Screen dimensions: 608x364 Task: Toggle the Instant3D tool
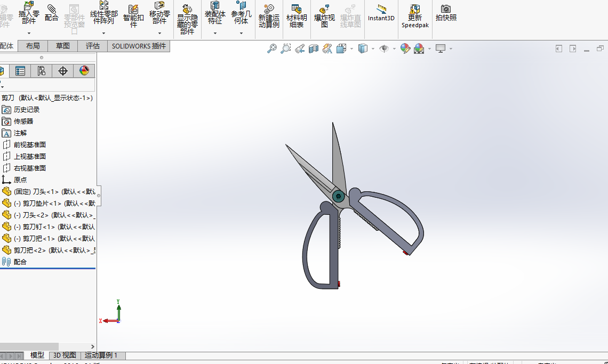(x=381, y=13)
